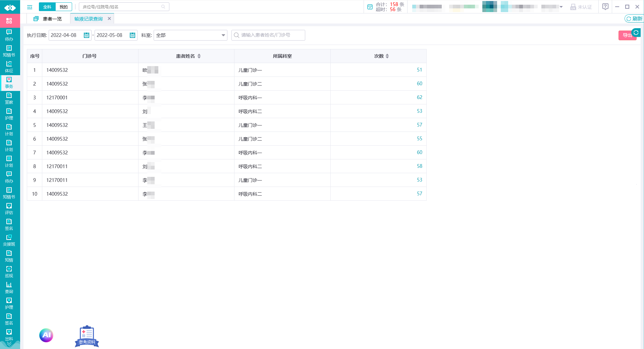644x349 pixels.
Task: Click the 导出 export button
Action: click(626, 36)
